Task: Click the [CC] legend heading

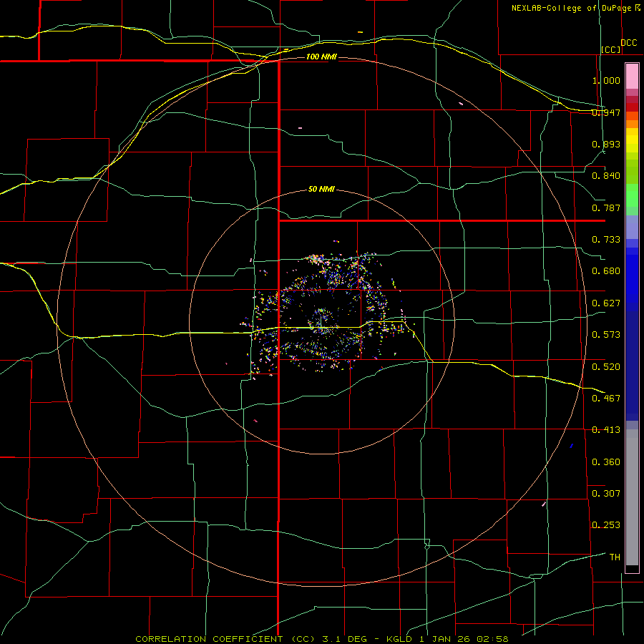Action: point(611,49)
